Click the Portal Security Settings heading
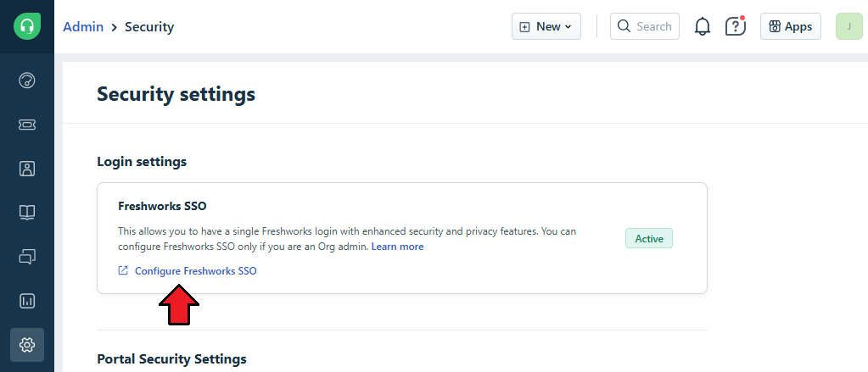 [171, 358]
